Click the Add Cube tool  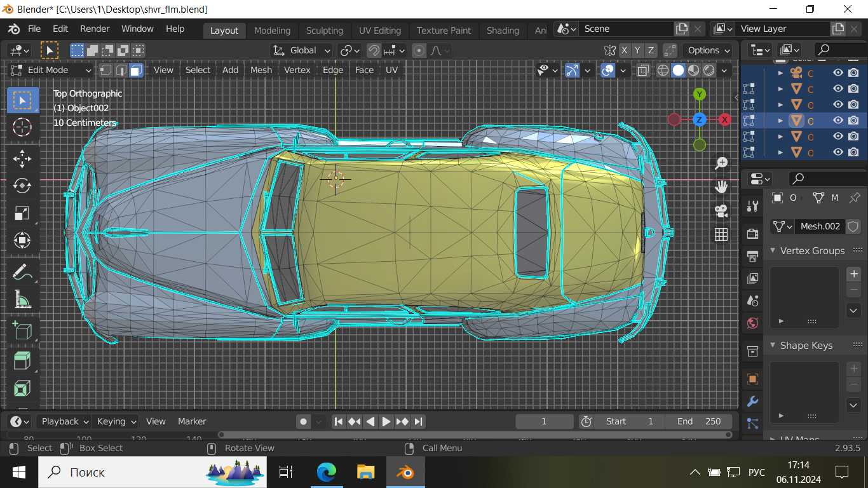22,330
